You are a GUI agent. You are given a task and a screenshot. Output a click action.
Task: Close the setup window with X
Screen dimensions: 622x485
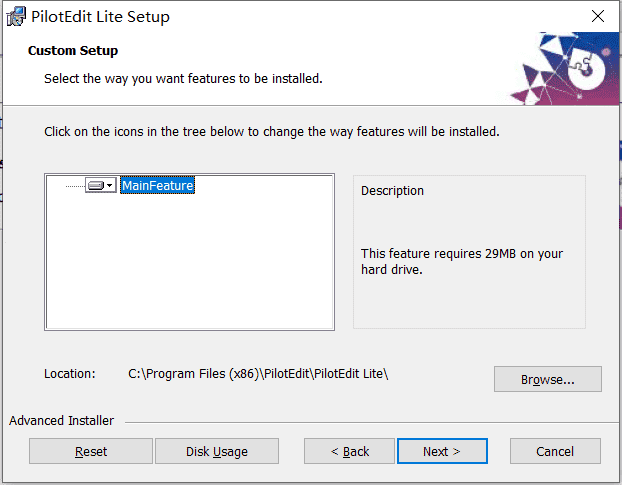597,16
